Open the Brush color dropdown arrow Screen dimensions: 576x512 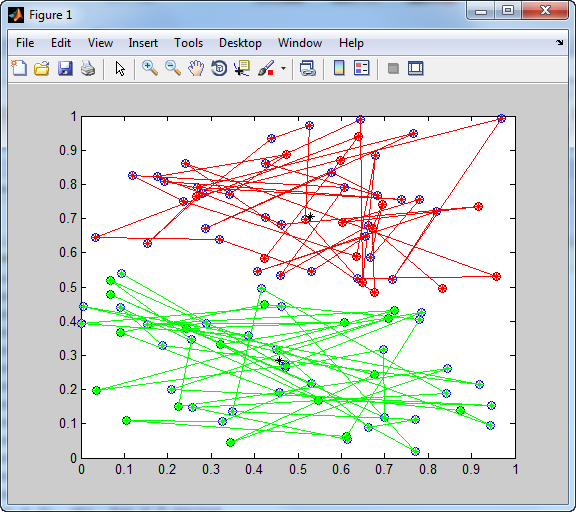283,68
